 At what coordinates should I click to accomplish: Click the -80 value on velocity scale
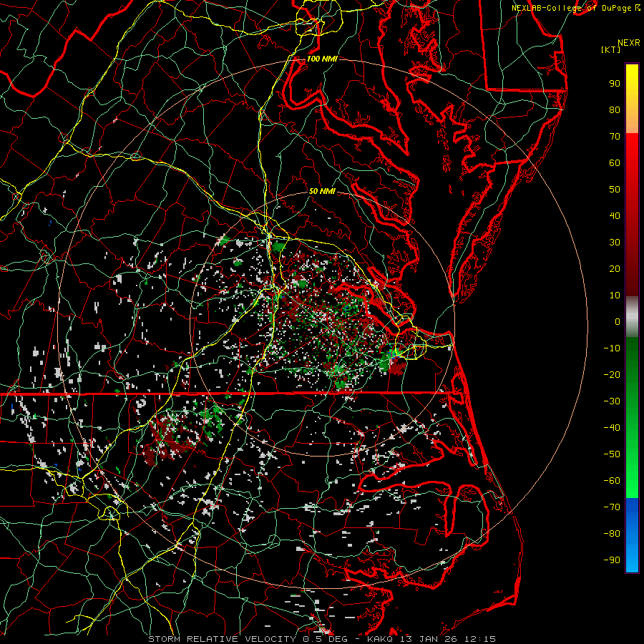612,534
